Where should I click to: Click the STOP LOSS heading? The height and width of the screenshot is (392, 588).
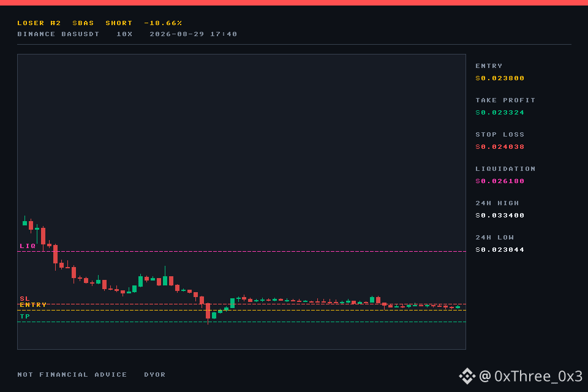pyautogui.click(x=500, y=134)
